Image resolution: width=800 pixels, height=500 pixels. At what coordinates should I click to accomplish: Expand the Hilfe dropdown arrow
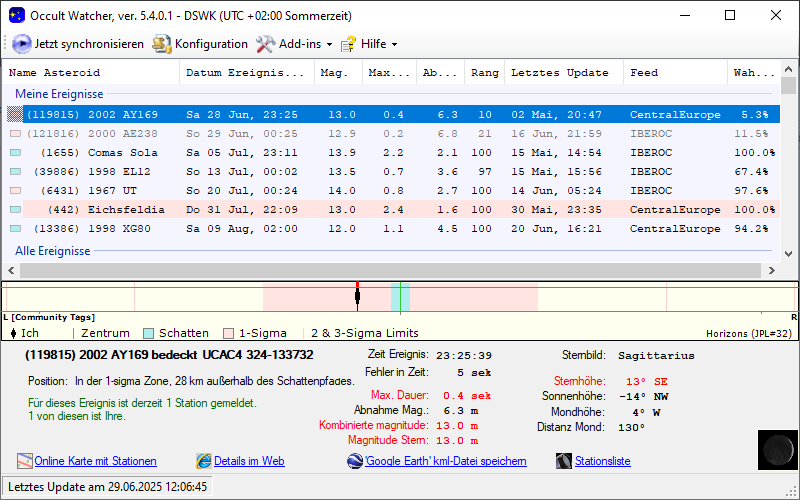click(394, 45)
